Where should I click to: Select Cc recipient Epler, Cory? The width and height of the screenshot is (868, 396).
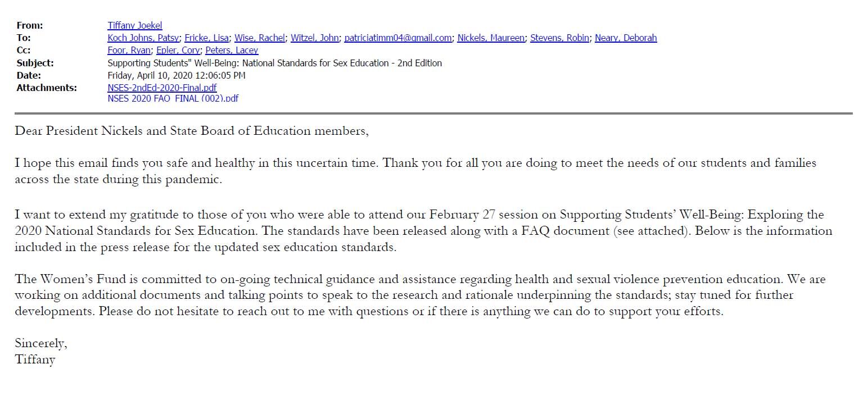tap(177, 50)
